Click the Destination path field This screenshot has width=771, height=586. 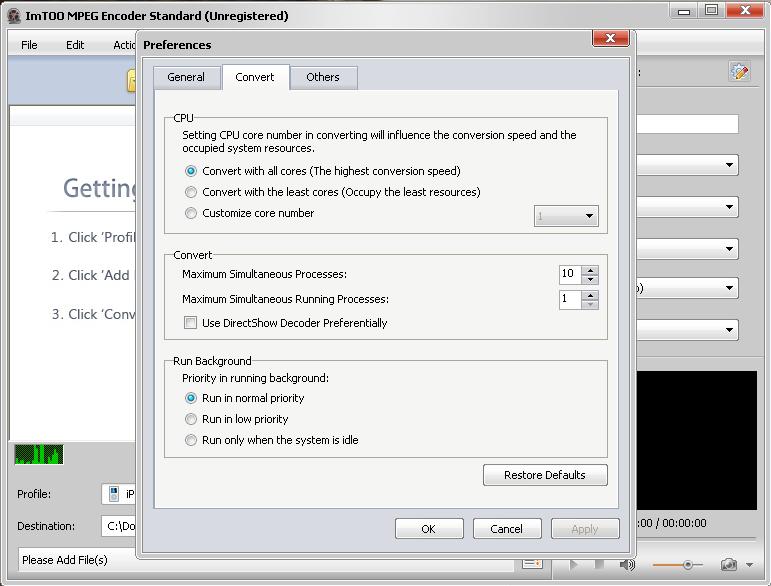pyautogui.click(x=119, y=526)
